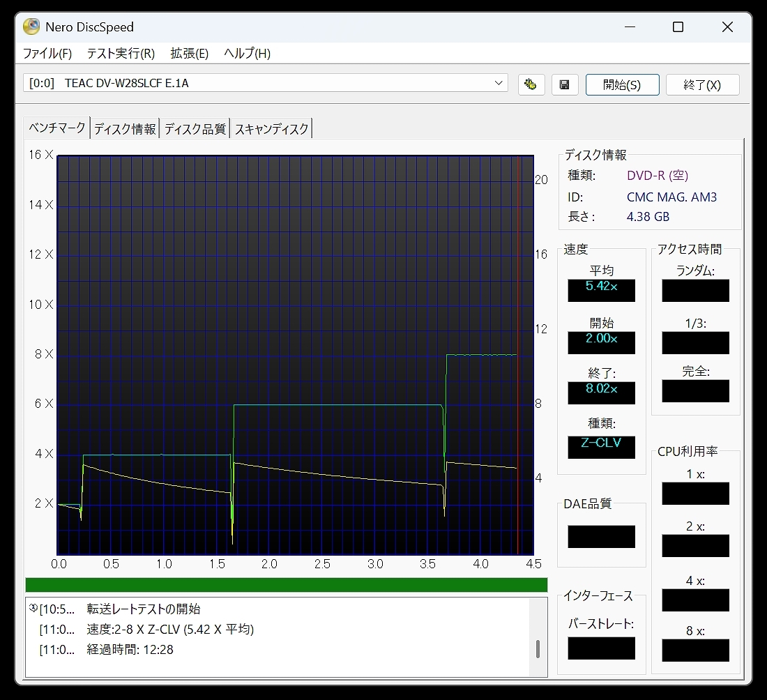This screenshot has width=767, height=700.
Task: Click the log entry clock icon
Action: pos(33,609)
